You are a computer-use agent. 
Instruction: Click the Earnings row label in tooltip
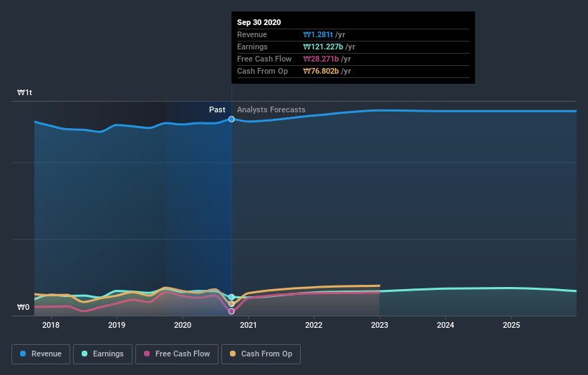click(252, 47)
